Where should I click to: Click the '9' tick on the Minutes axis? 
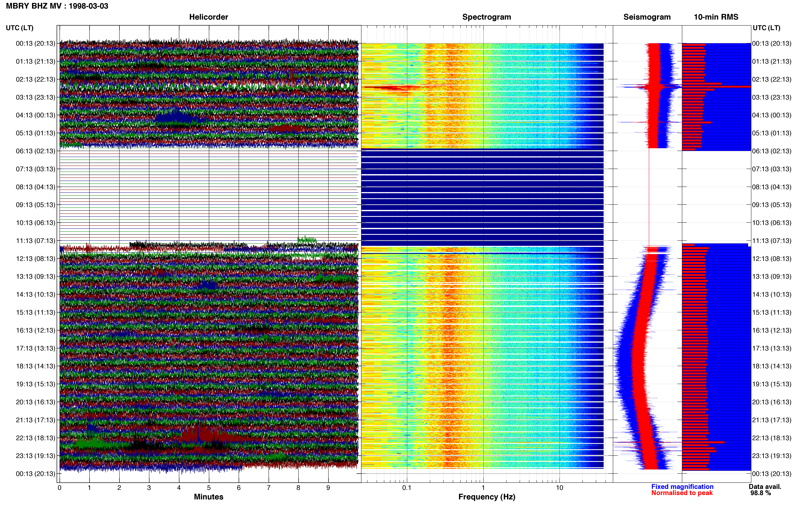pyautogui.click(x=328, y=487)
